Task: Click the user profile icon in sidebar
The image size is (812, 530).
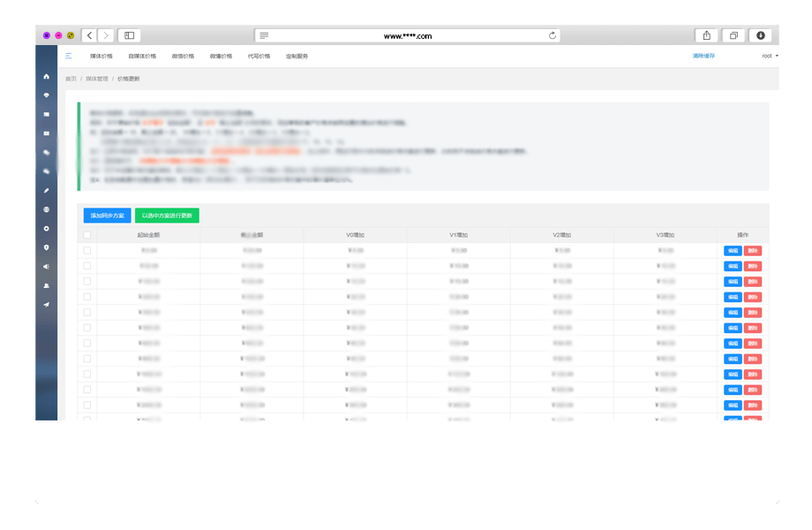Action: 46,285
